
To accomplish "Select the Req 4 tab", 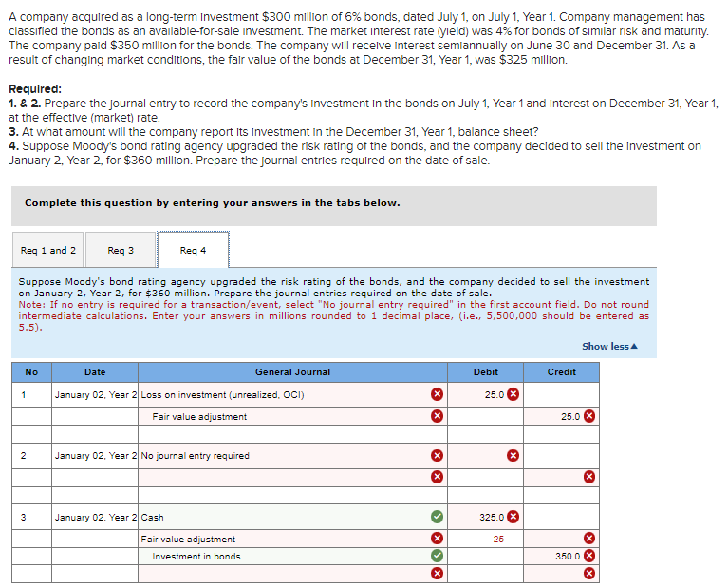I will pyautogui.click(x=193, y=250).
